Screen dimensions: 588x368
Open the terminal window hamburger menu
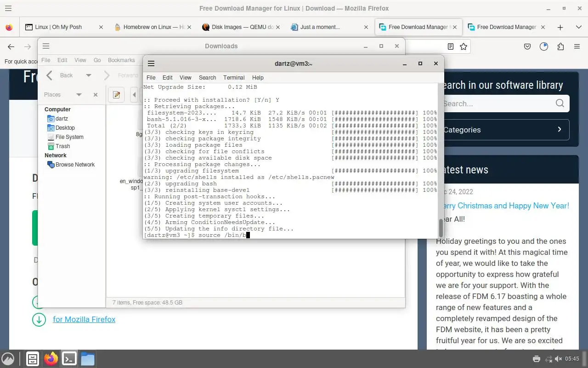151,64
